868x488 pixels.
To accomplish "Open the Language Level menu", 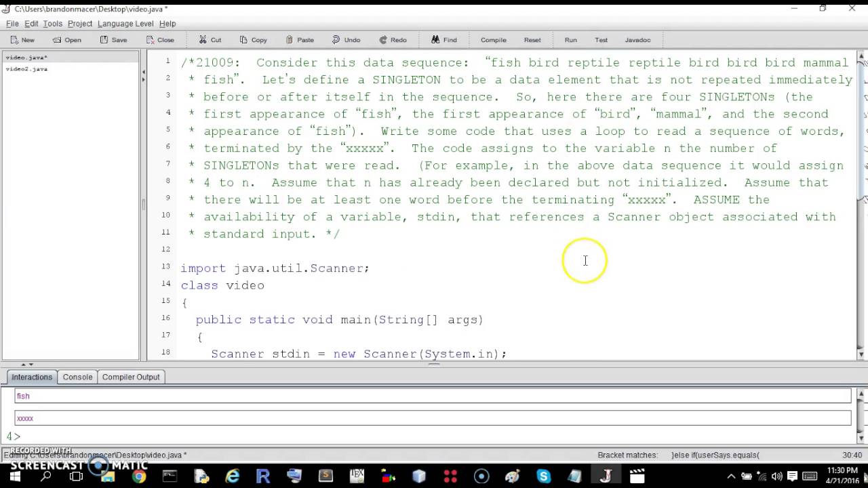I will click(125, 24).
